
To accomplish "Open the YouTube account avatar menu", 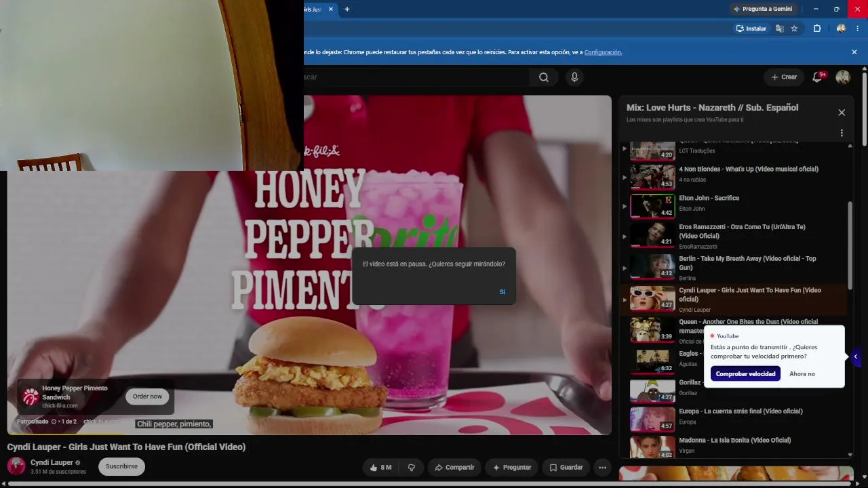I will (x=843, y=77).
